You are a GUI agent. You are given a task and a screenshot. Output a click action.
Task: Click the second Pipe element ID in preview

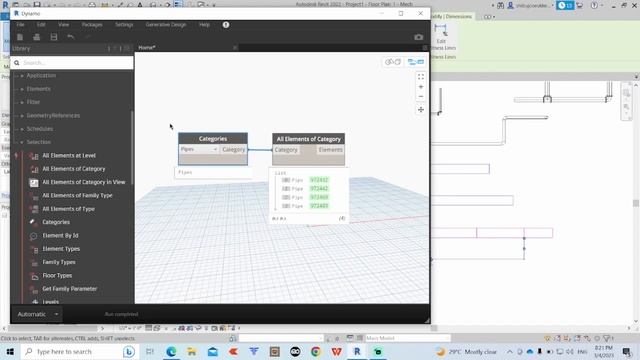319,189
